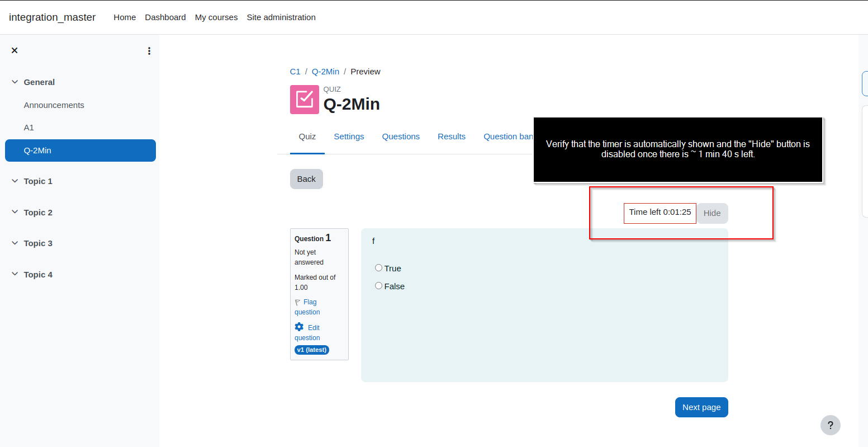Switch to the Quiz tab
Screen dimensions: 868x447
click(x=307, y=137)
